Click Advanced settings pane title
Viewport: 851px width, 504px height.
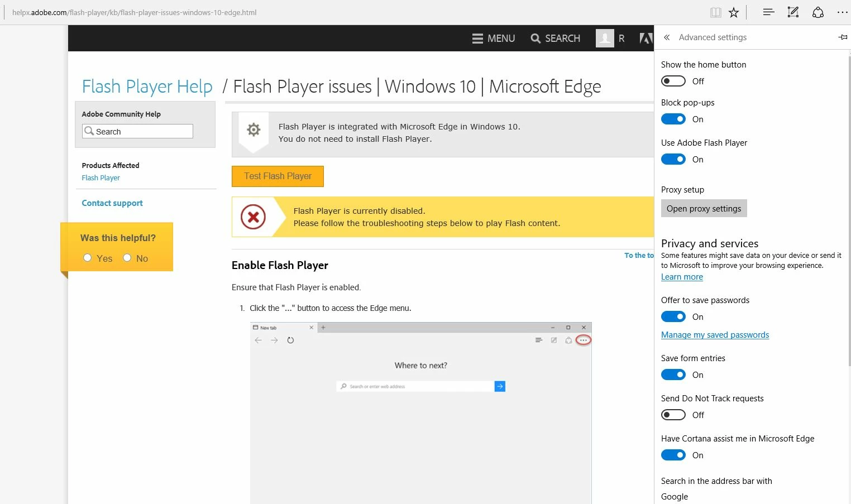coord(713,37)
